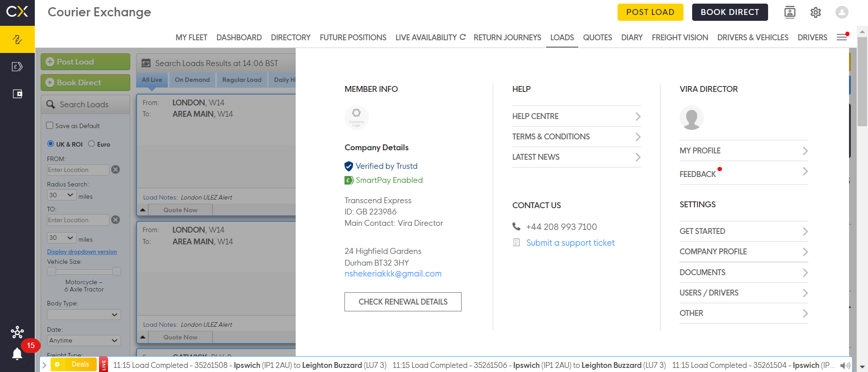Viewport: 868px width, 372px height.
Task: Open Company Profile settings
Action: [744, 252]
